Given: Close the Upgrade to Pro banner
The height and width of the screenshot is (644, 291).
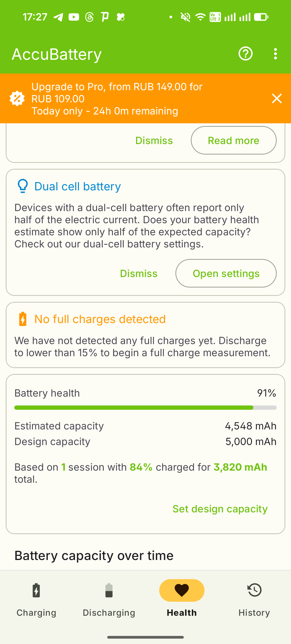Looking at the screenshot, I should click(x=277, y=99).
